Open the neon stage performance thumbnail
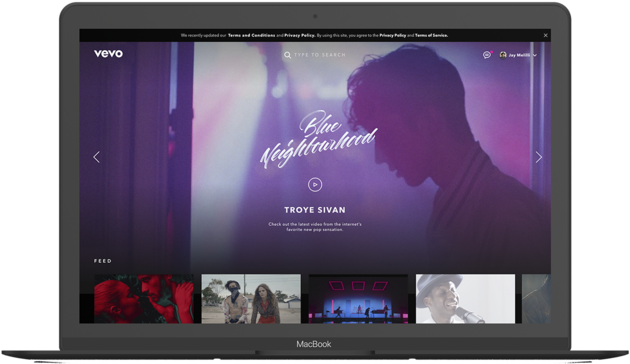This screenshot has height=364, width=630. tap(358, 299)
